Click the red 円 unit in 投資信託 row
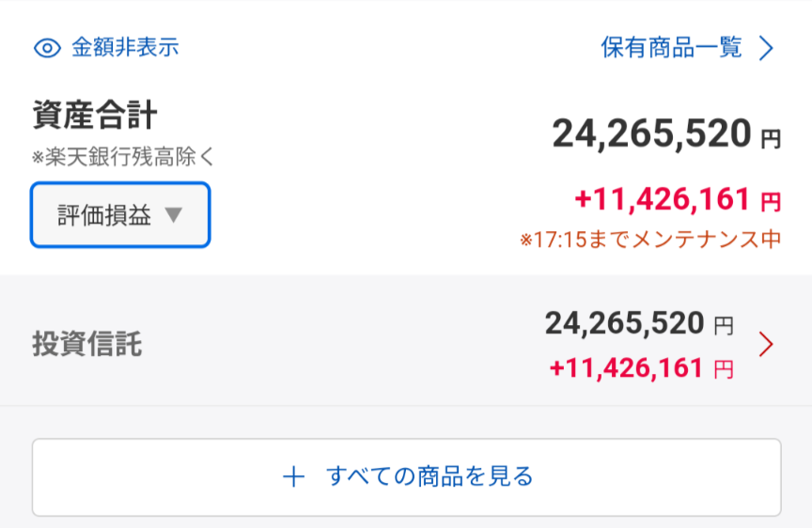Viewport: 812px width, 528px height. point(723,370)
